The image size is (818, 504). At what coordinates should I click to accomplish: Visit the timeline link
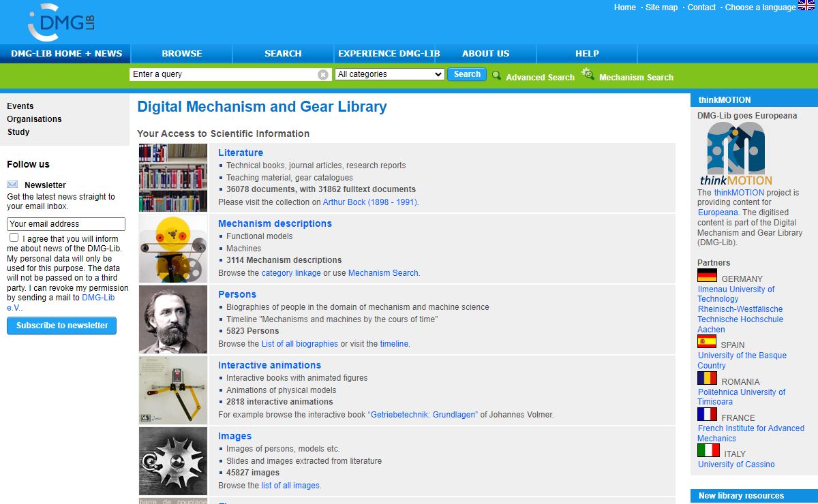point(395,344)
